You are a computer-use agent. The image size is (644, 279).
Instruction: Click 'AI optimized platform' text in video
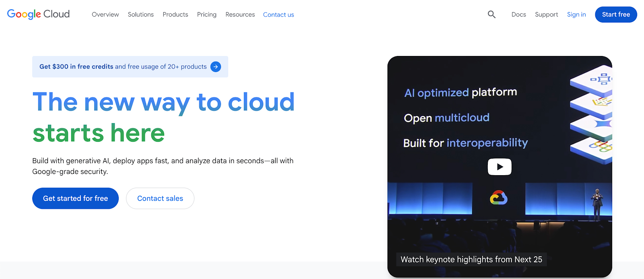pos(460,93)
